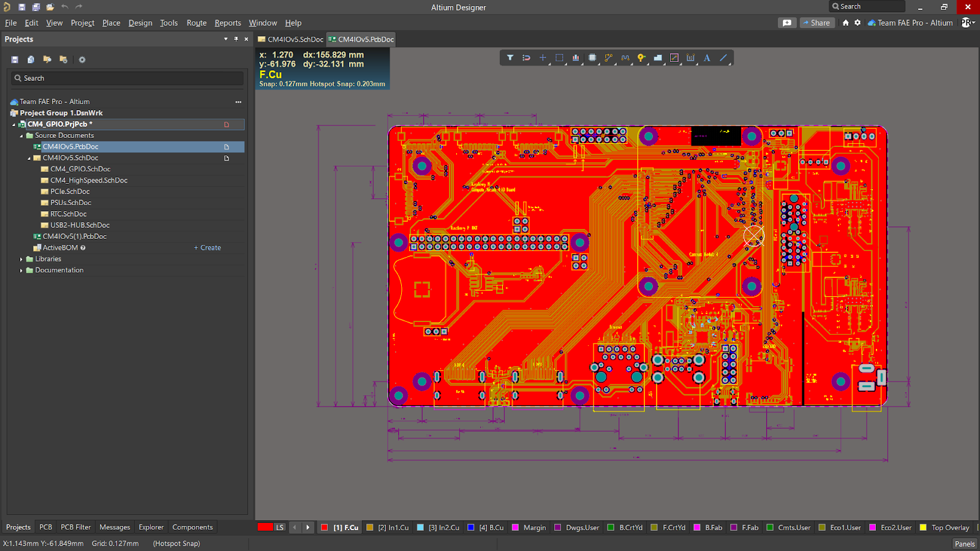This screenshot has height=551, width=980.
Task: Click the red current-layer color swatch
Action: [x=265, y=527]
